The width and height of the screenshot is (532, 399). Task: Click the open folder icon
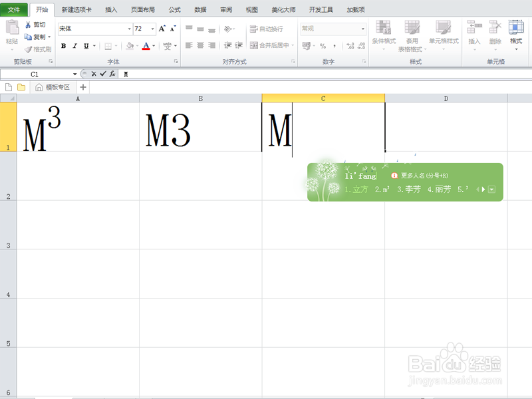pos(21,87)
